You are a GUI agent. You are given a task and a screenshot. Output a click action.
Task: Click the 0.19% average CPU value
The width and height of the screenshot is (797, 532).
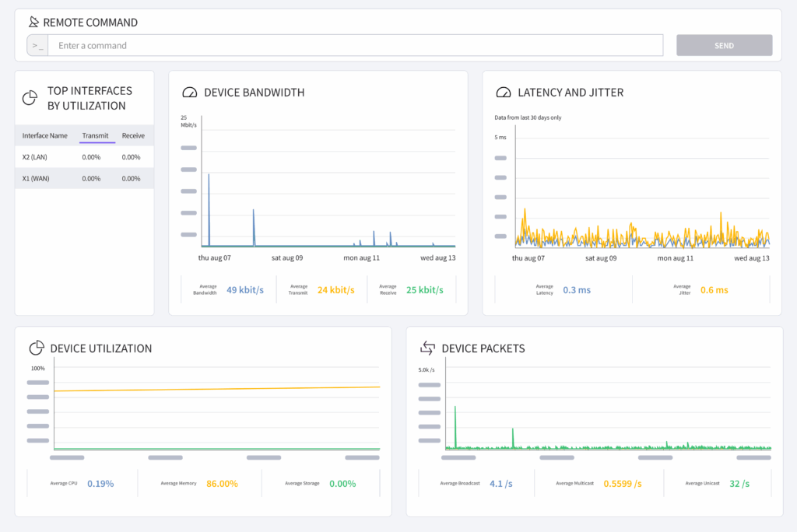(100, 484)
